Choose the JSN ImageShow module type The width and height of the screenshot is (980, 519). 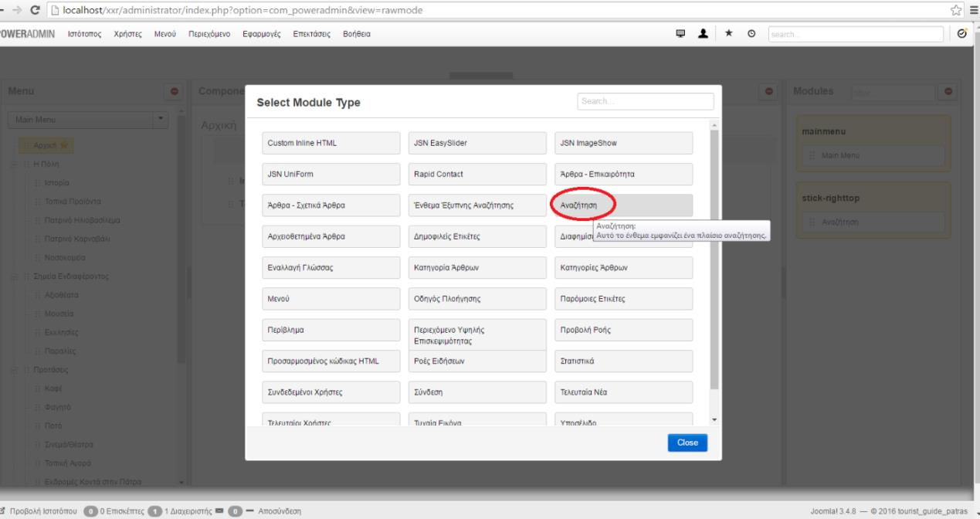coord(623,143)
